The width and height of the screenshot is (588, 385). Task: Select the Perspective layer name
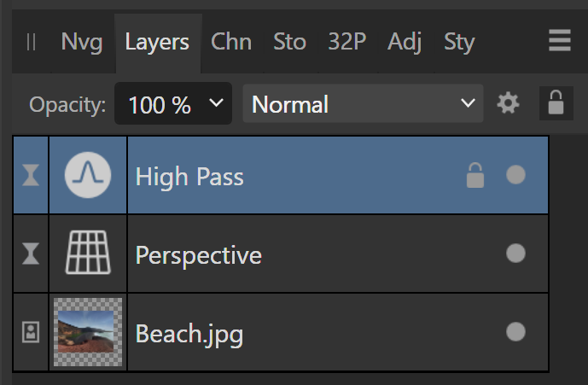pos(199,254)
